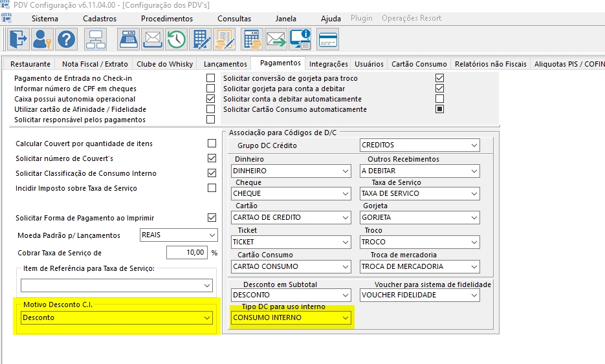Enable Solicitar conta a debitar automaticamente

click(x=439, y=99)
